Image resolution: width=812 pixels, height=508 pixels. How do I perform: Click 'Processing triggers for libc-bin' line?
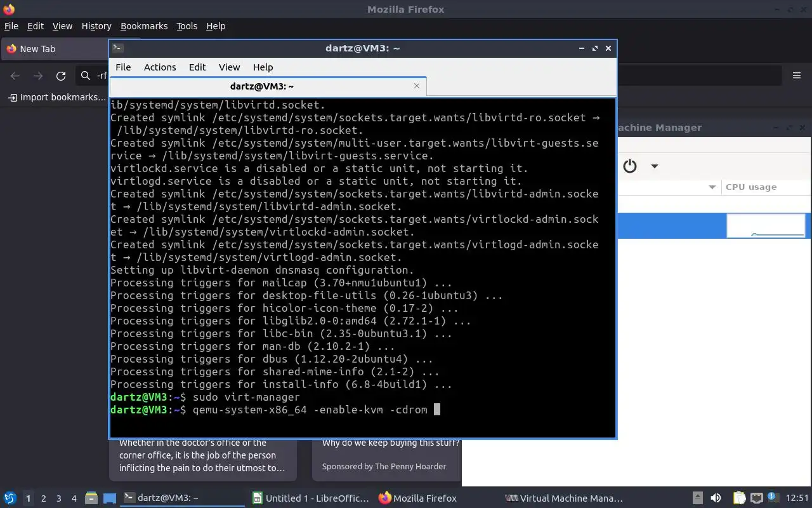281,333
